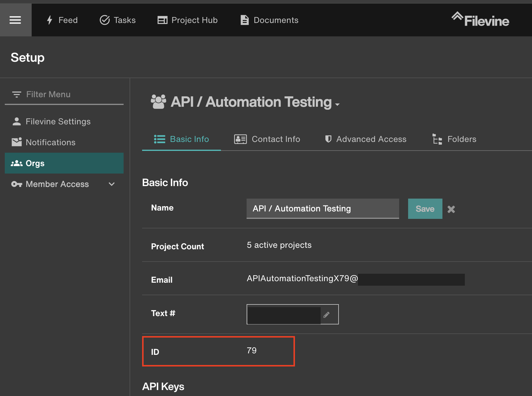Click the Filevine Settings person icon
The image size is (532, 396).
(x=17, y=121)
